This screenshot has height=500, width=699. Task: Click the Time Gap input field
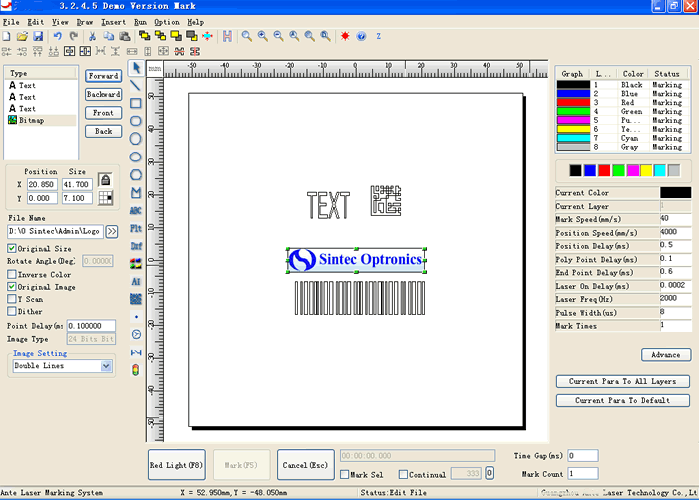click(583, 455)
